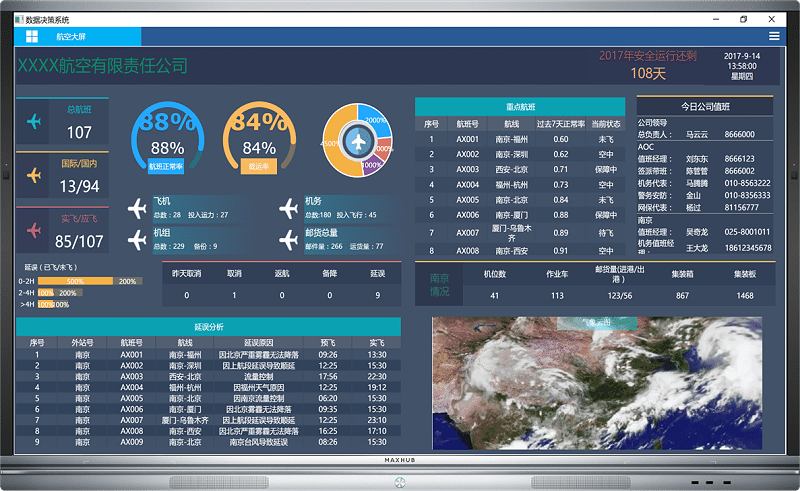
Task: Click the white airplane icon beside 飞机
Action: tap(138, 208)
